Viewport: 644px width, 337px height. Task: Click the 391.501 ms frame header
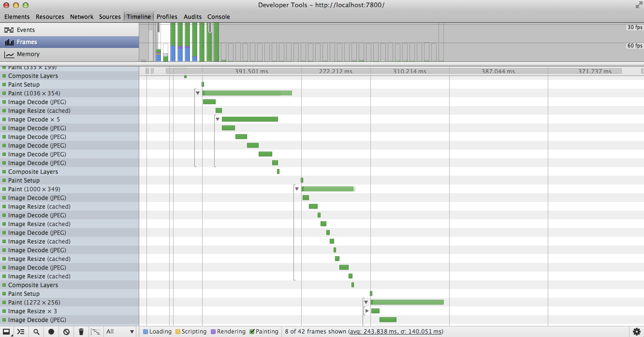[251, 71]
